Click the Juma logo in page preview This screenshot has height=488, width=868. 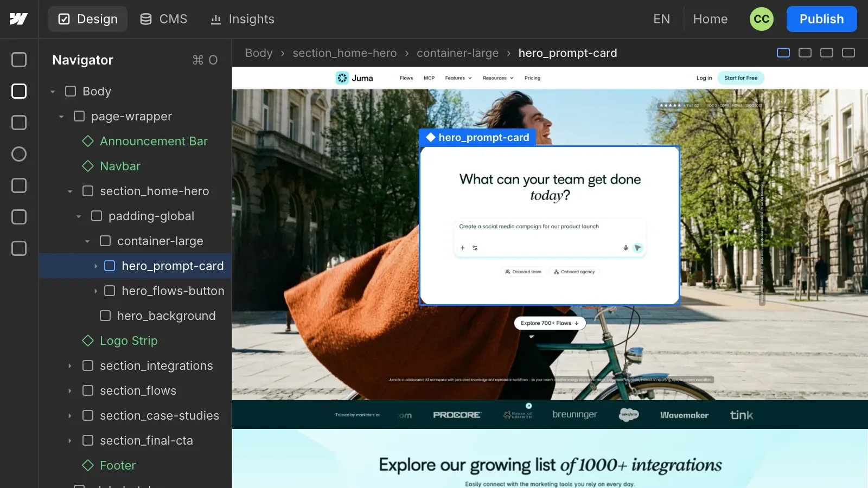tap(354, 78)
